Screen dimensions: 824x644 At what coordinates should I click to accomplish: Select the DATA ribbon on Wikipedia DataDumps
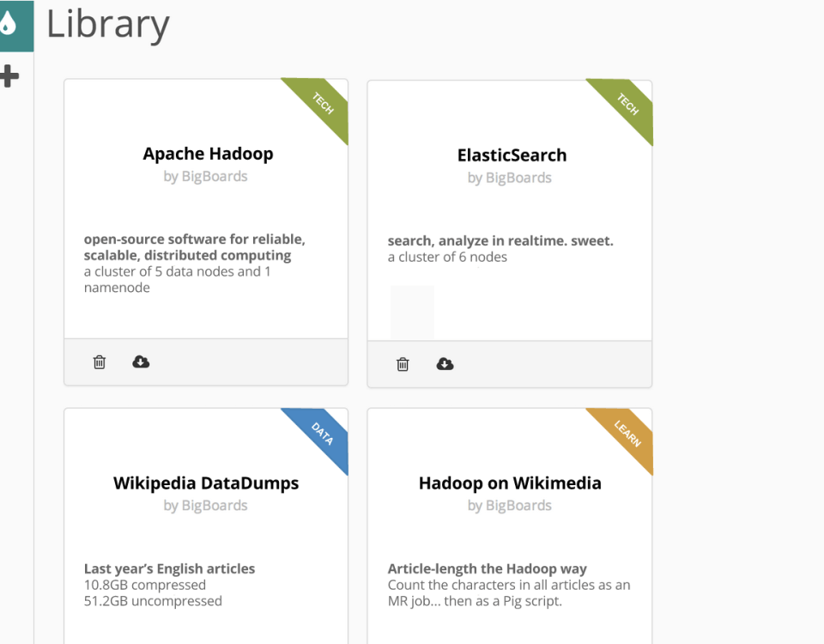tap(320, 434)
